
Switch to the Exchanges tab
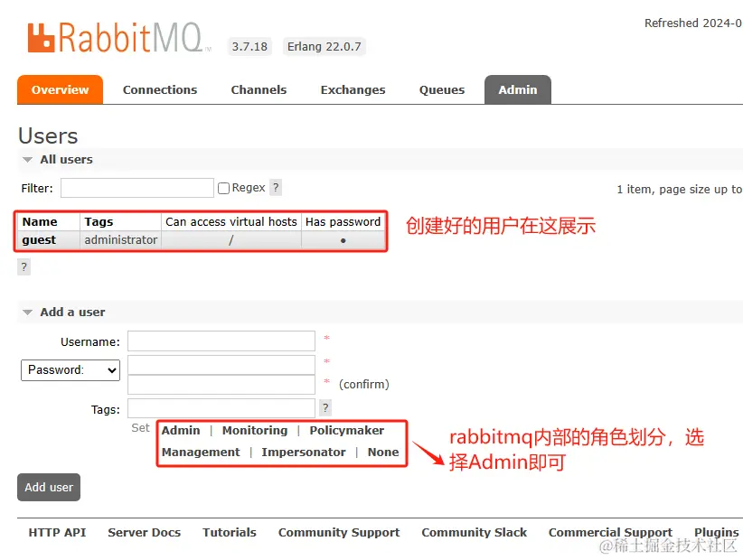coord(353,90)
